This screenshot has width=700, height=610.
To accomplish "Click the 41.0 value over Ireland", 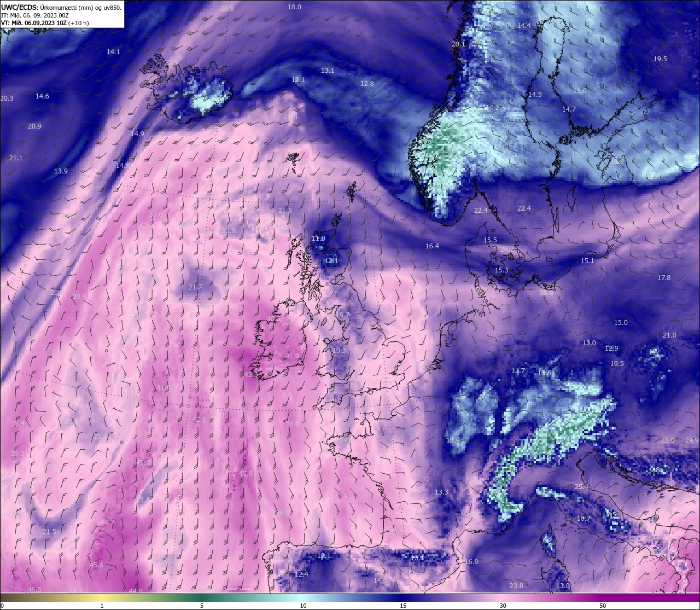I will point(292,356).
